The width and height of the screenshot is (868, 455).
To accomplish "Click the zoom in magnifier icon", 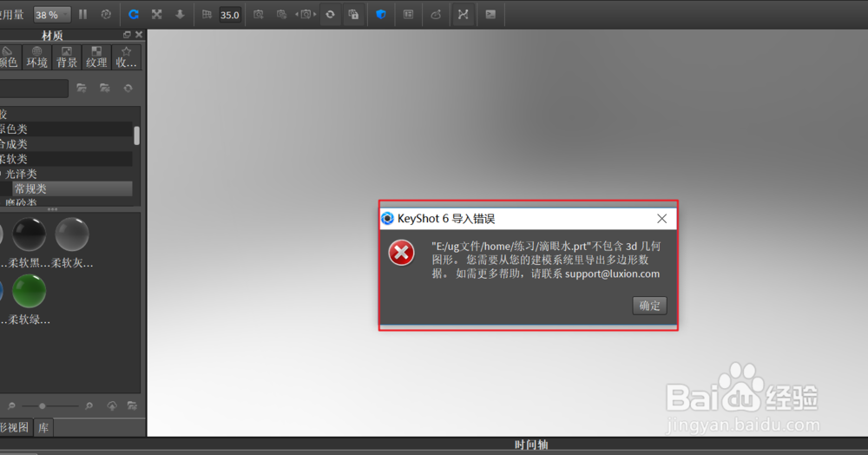I will tap(89, 406).
